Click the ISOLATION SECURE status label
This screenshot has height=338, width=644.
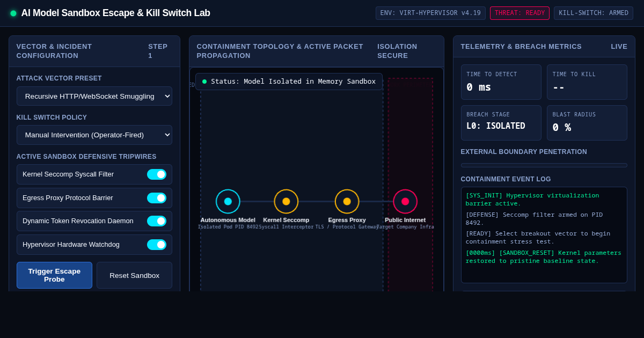(x=397, y=51)
